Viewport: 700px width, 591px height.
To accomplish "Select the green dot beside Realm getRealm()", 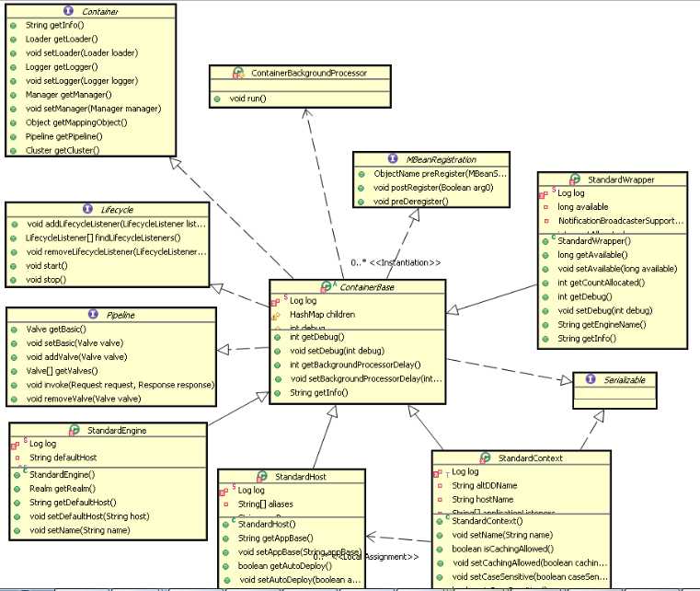I will pos(17,489).
